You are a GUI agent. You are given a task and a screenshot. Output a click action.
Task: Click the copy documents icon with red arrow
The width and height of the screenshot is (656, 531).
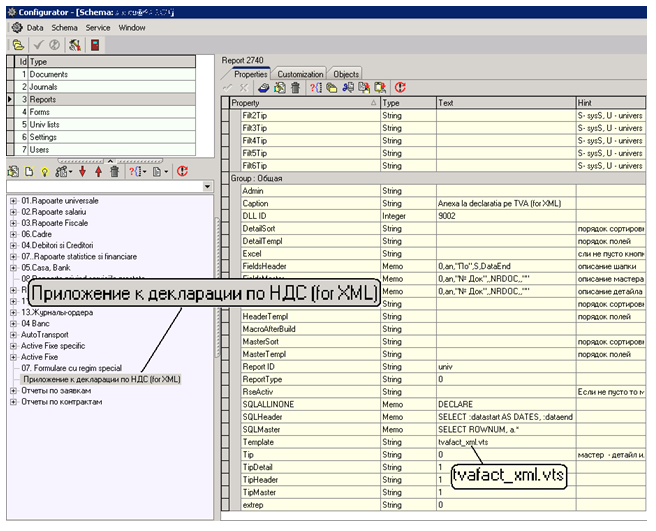pos(364,87)
